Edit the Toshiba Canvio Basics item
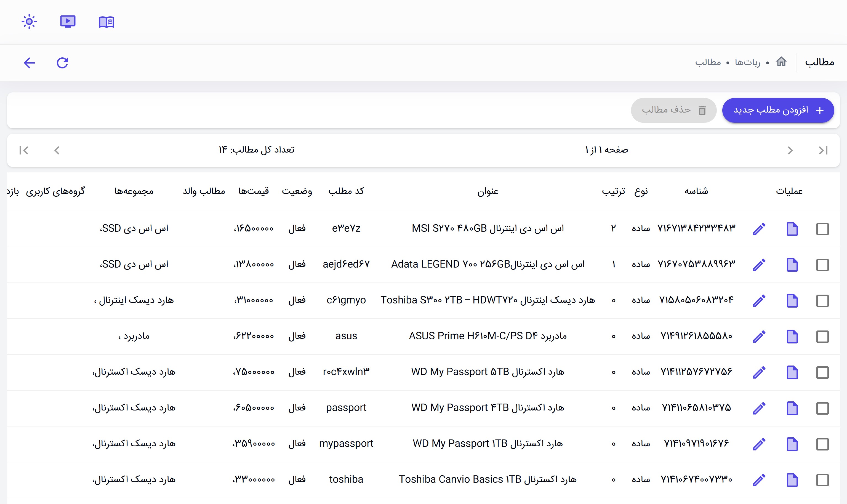 coord(759,480)
